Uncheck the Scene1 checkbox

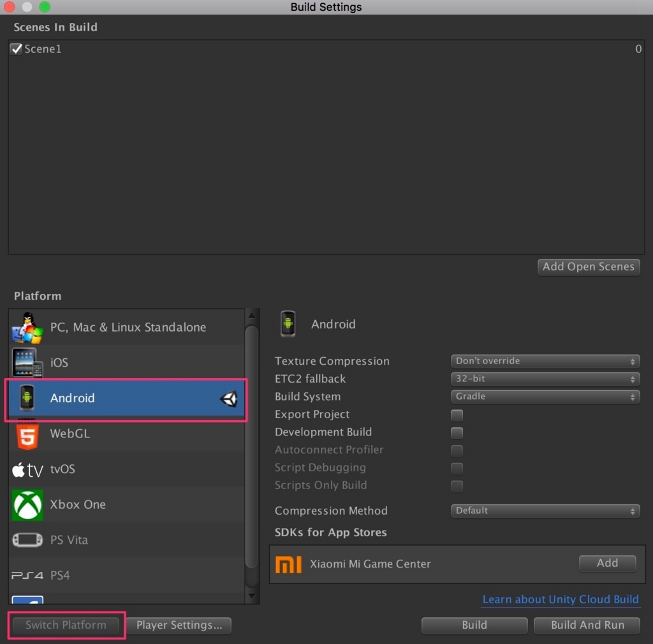pos(16,49)
